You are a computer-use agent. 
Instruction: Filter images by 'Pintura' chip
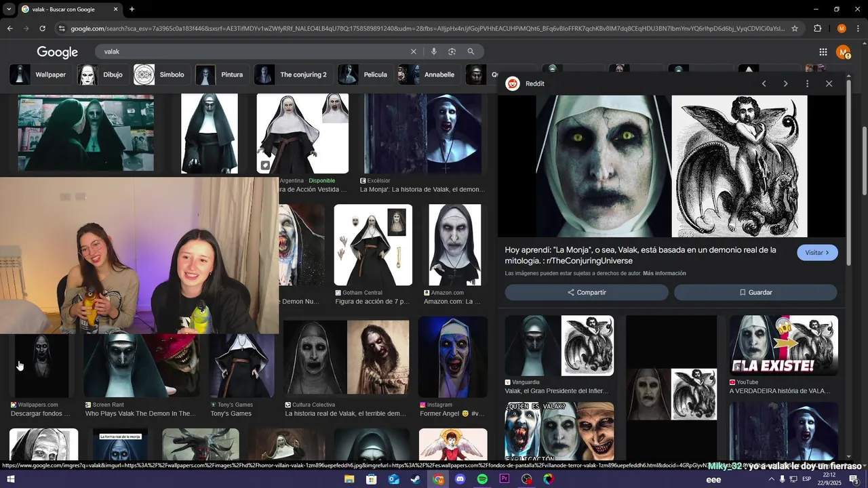pyautogui.click(x=222, y=75)
